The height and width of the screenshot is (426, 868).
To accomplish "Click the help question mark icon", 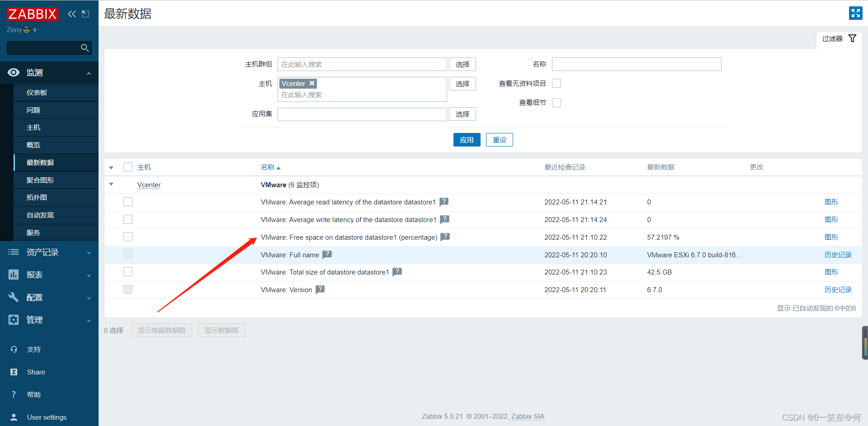I will (x=14, y=395).
